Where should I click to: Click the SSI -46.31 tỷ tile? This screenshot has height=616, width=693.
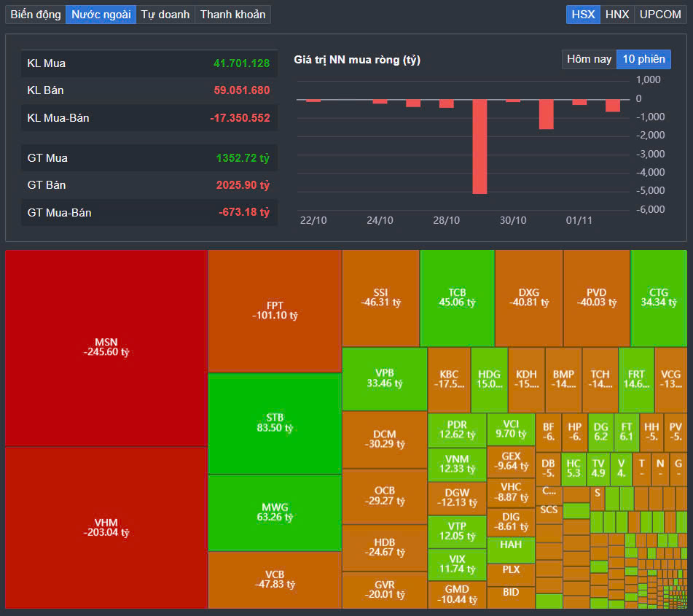click(x=380, y=298)
